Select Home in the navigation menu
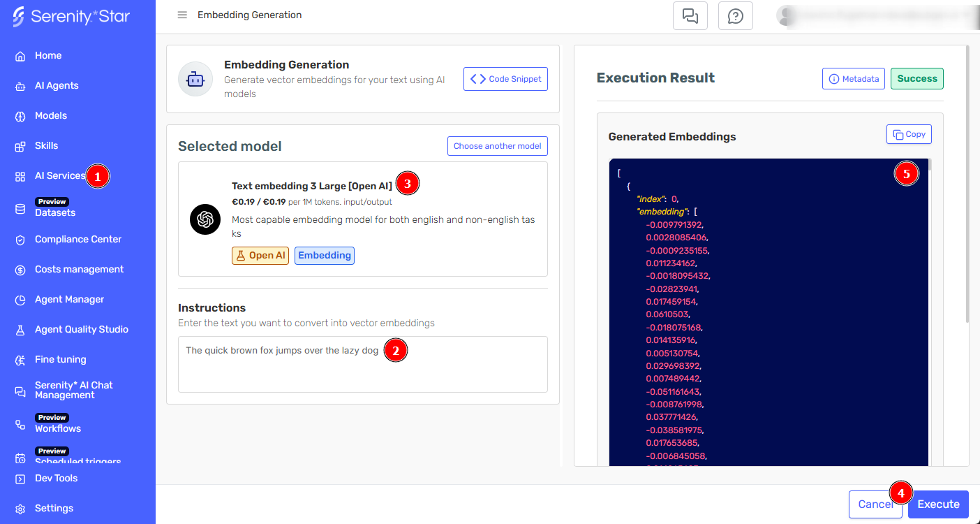Screen dimensions: 980x524 [47, 55]
